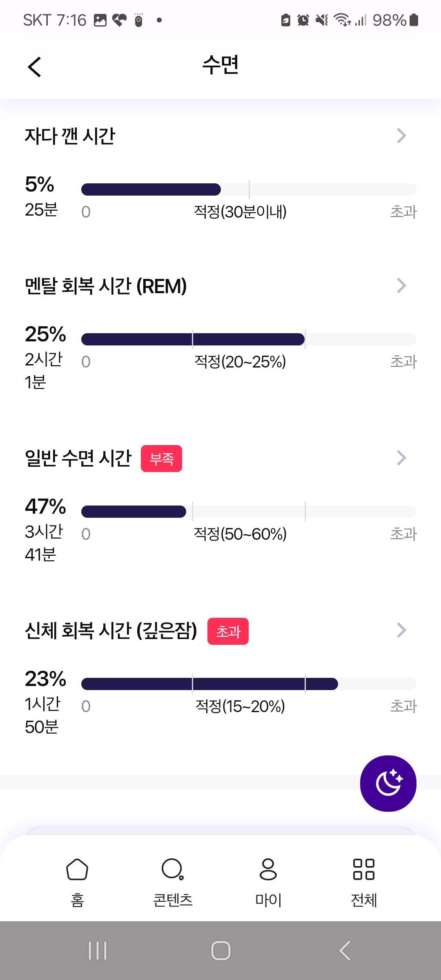Tap the Android back navigation button

pyautogui.click(x=345, y=951)
